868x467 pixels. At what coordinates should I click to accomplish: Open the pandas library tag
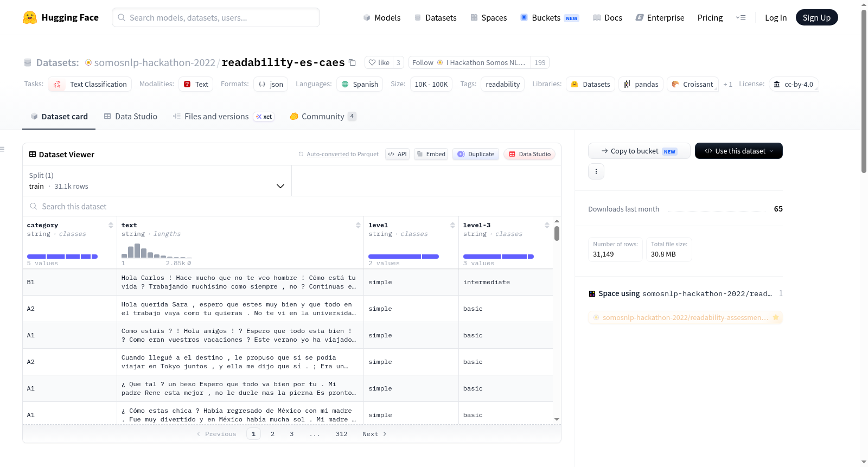641,84
